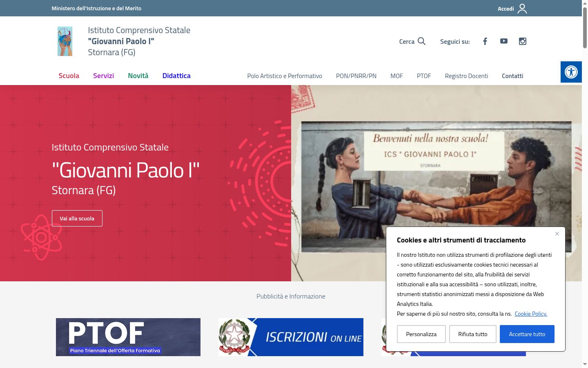Click the Accedi login text
This screenshot has width=588, height=368.
tap(506, 9)
